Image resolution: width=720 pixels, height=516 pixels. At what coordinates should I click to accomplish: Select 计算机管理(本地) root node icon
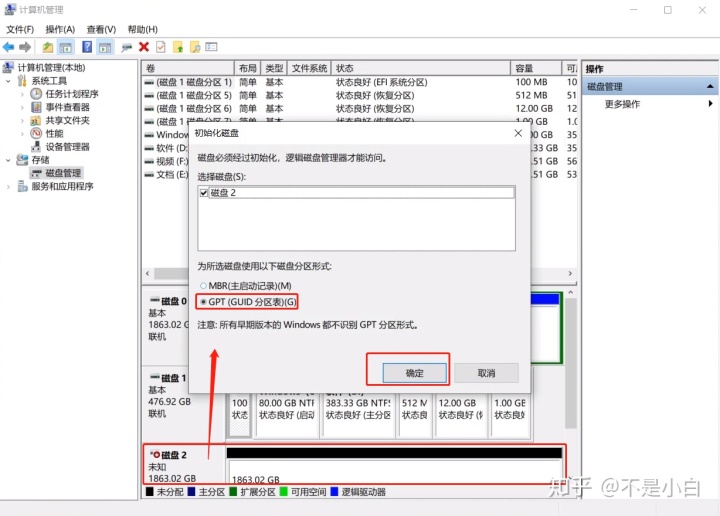click(x=8, y=67)
